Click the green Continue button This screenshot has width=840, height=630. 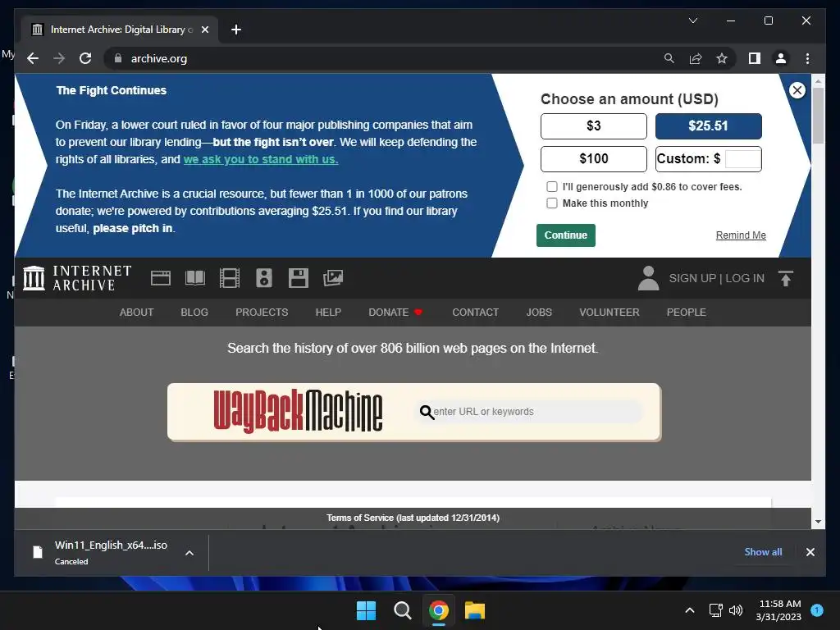(x=566, y=235)
